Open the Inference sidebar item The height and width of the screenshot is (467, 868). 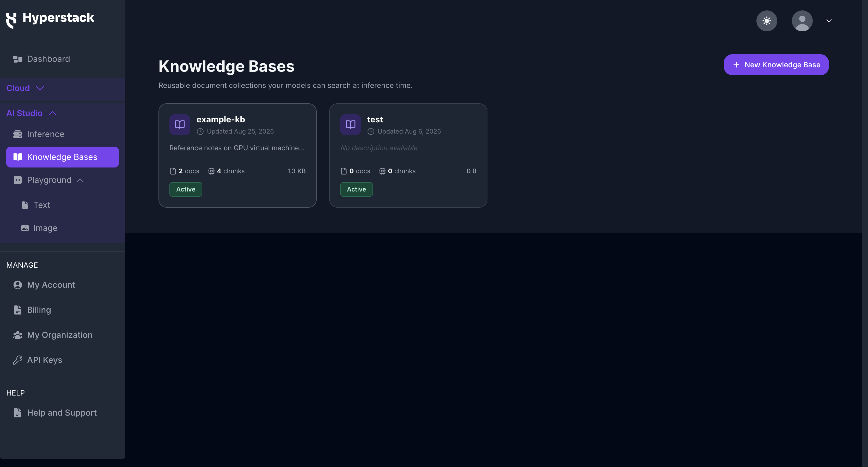[46, 134]
